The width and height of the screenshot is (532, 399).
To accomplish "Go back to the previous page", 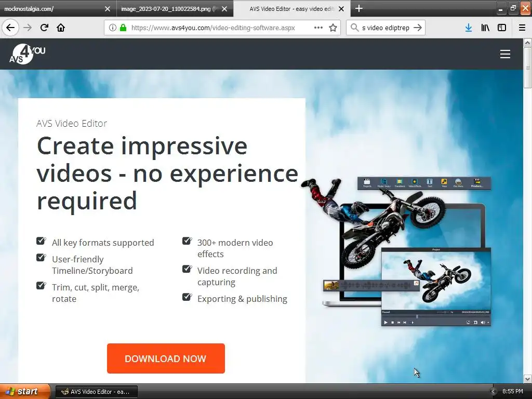I will pyautogui.click(x=10, y=28).
